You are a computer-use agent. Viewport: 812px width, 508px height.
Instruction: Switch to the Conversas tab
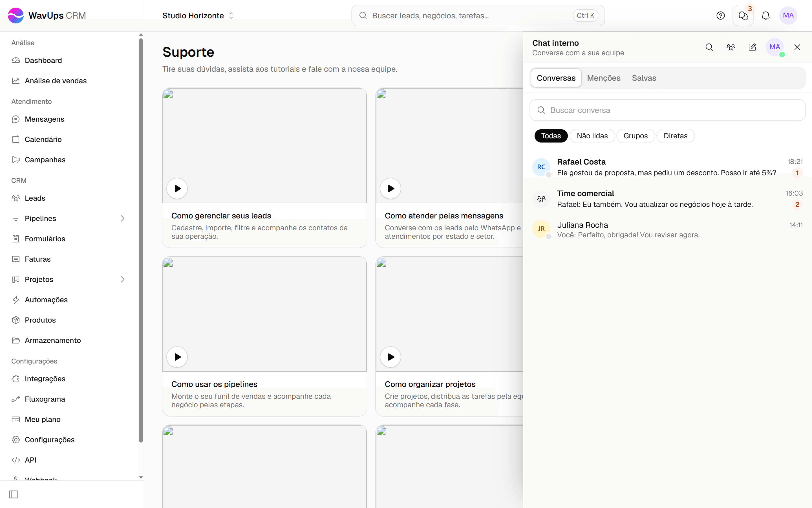556,78
